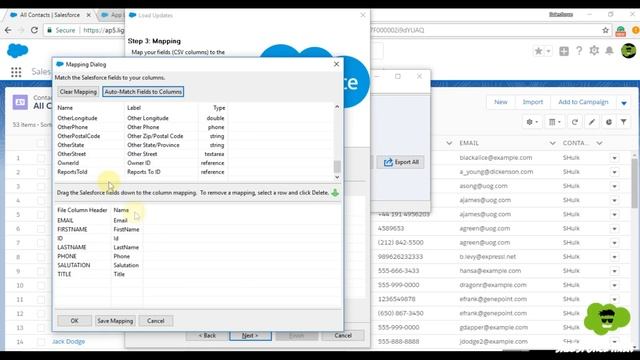Switch to All Contacts Salesforce tab
Screen dimensions: 640x360
tap(50, 15)
